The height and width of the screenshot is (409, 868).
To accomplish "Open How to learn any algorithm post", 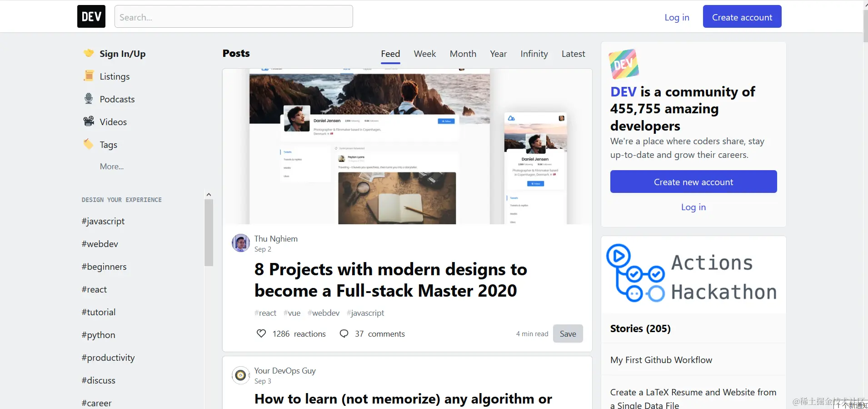I will click(x=403, y=399).
